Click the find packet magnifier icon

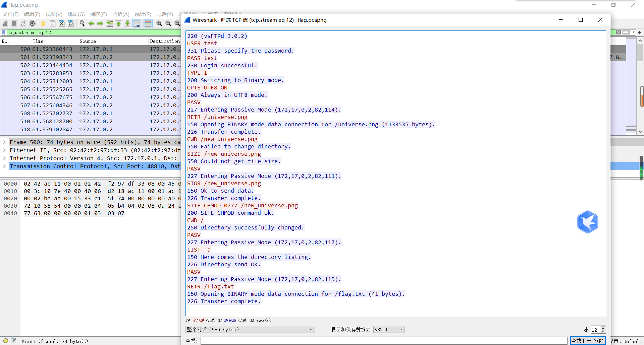tap(82, 23)
